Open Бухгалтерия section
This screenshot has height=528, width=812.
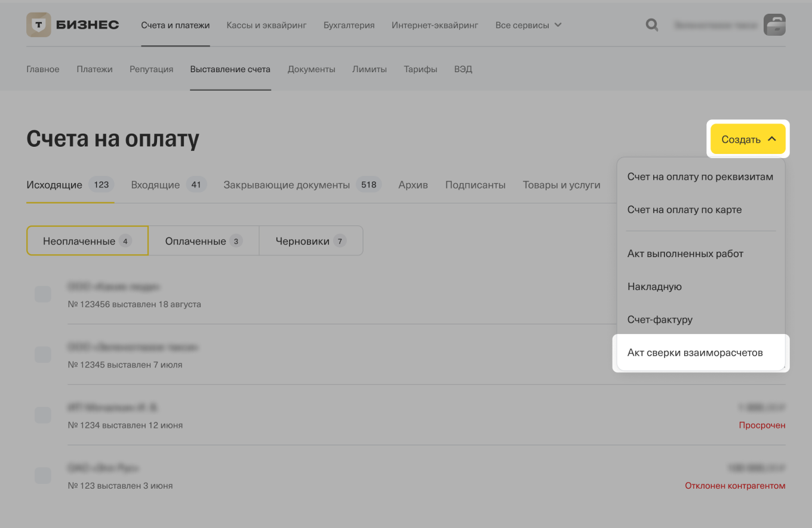(349, 25)
